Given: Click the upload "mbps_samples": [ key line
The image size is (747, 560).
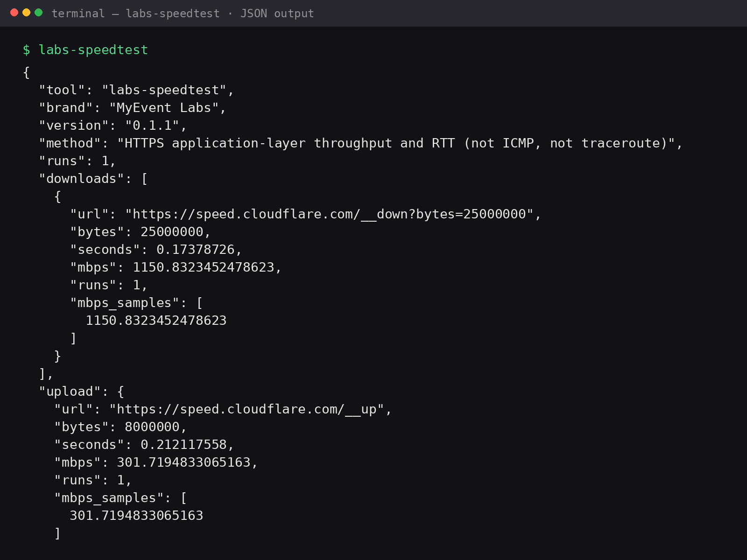Looking at the screenshot, I should (x=121, y=498).
